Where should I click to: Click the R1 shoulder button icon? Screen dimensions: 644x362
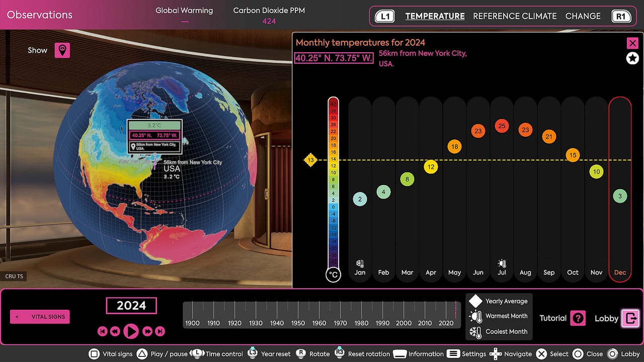(621, 16)
